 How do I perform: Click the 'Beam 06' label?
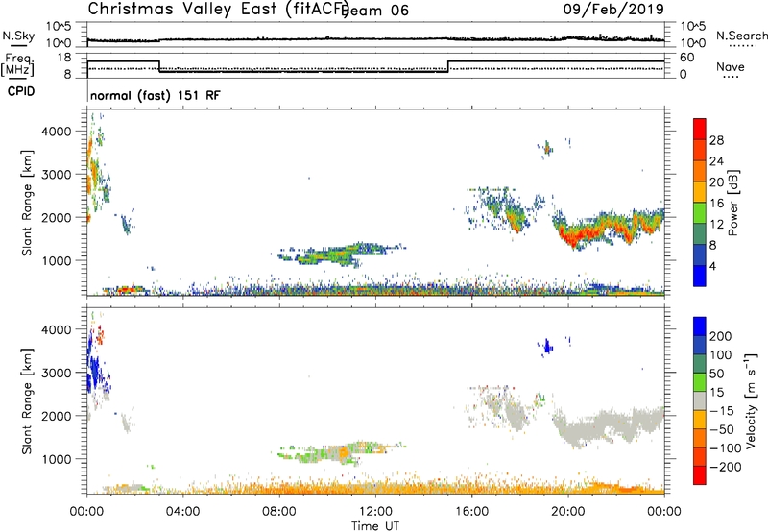click(x=376, y=11)
